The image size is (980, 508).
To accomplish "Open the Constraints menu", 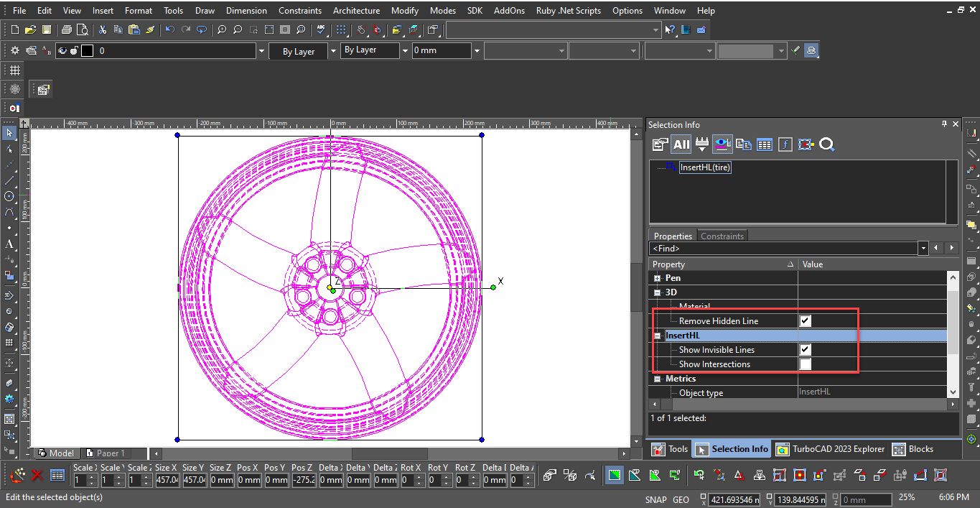I will 300,11.
